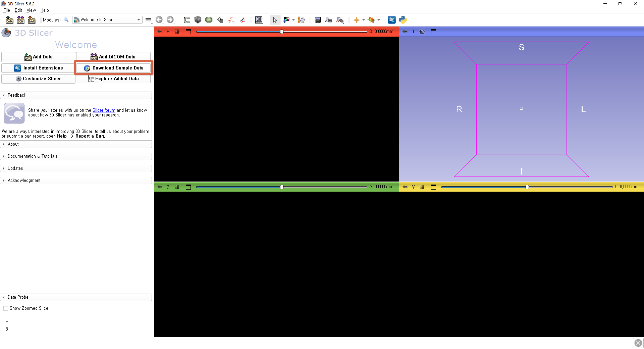Capture a screenshot with camera icon
The image size is (644, 349).
coord(318,20)
